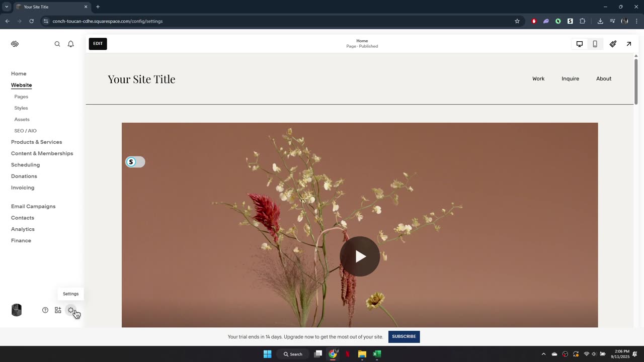
Task: Open a new tab with plus button
Action: 98,7
